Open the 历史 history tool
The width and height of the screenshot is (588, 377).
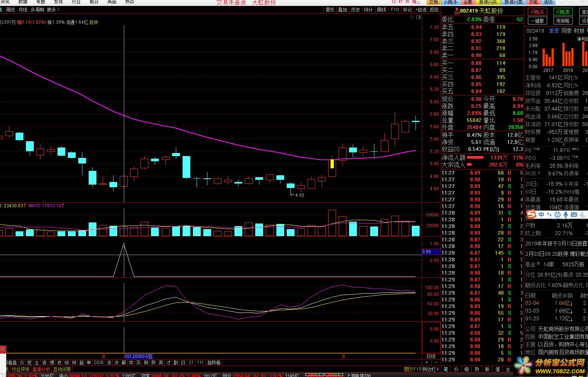point(355,10)
